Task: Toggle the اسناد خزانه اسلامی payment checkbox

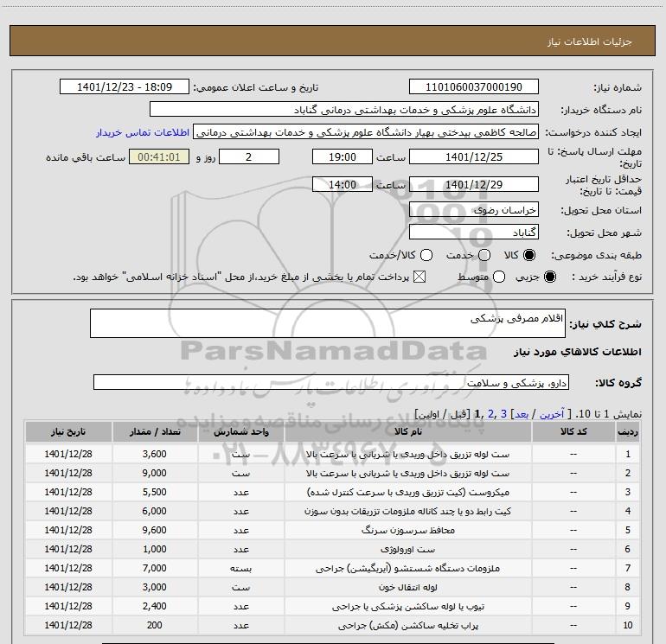Action: (419, 277)
